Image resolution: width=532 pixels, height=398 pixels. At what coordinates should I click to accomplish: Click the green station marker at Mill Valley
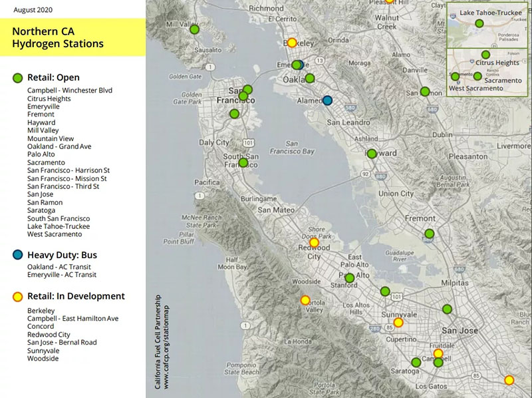(x=195, y=29)
